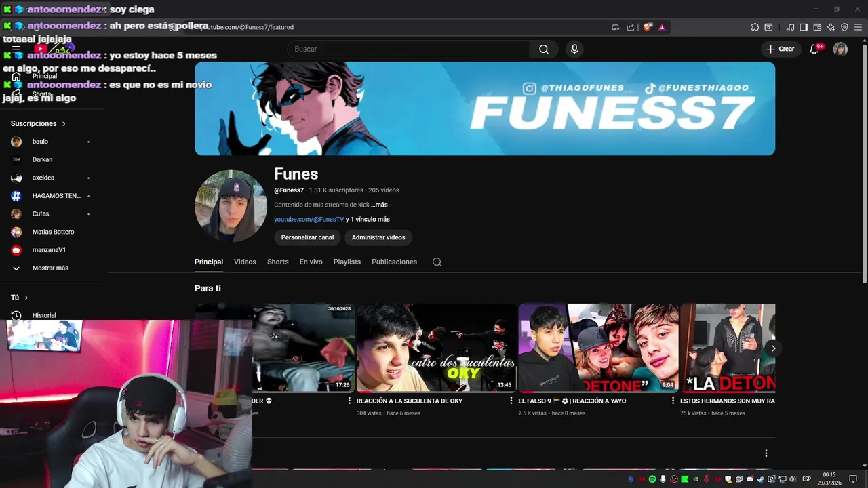Image resolution: width=868 pixels, height=488 pixels.
Task: Open the YouTube notifications bell
Action: point(815,49)
